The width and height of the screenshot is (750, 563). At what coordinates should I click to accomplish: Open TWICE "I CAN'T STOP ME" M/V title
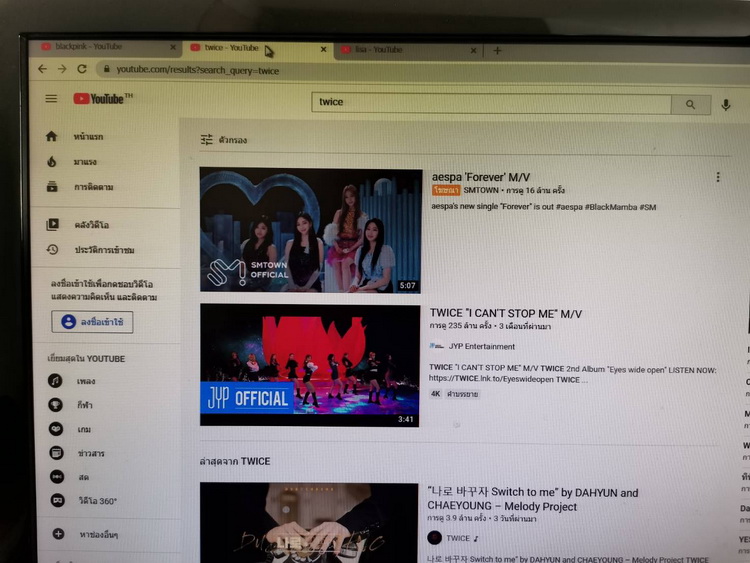[506, 313]
